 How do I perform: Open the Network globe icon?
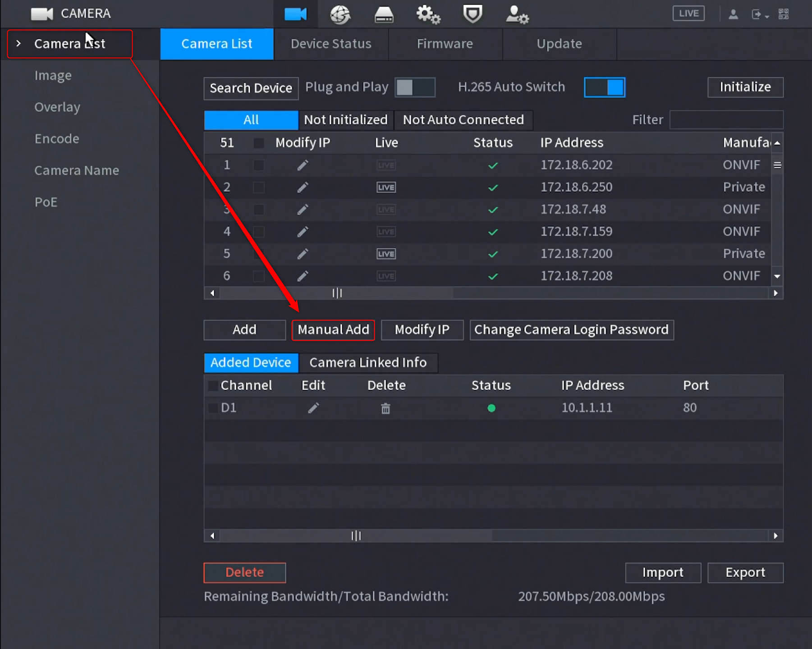(x=340, y=14)
